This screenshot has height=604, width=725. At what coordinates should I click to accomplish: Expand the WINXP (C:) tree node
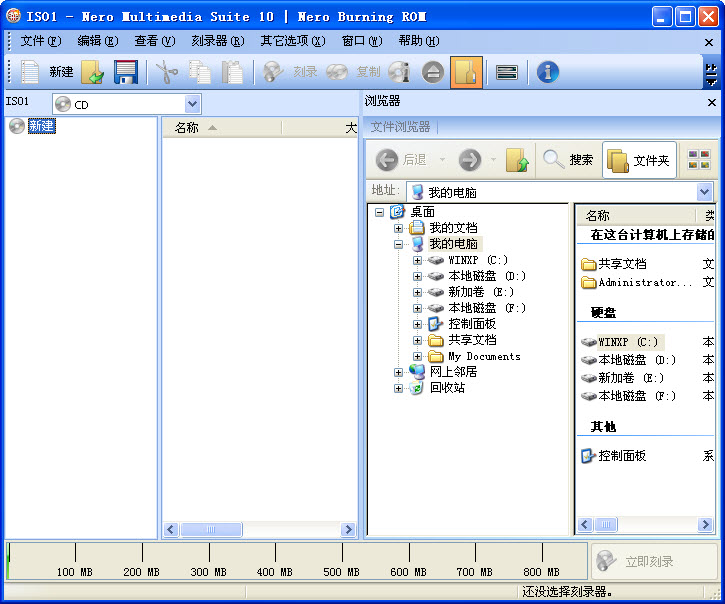[x=417, y=260]
